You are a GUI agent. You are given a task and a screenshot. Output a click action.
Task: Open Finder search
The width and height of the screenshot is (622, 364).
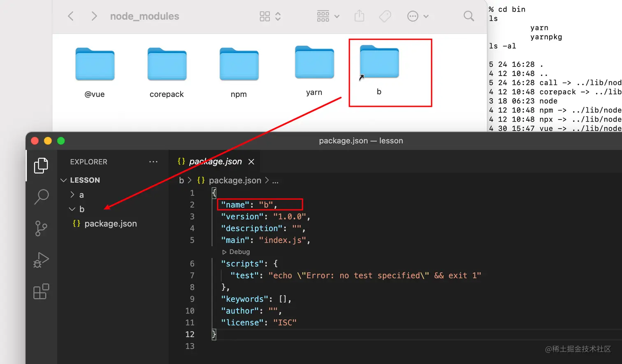[x=469, y=16]
